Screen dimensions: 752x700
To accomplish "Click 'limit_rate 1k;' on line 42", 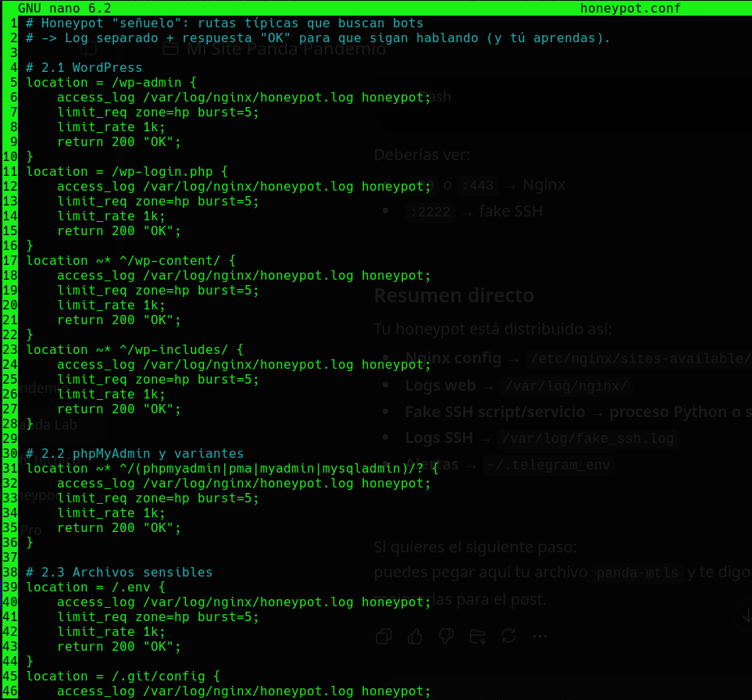I will tap(111, 632).
